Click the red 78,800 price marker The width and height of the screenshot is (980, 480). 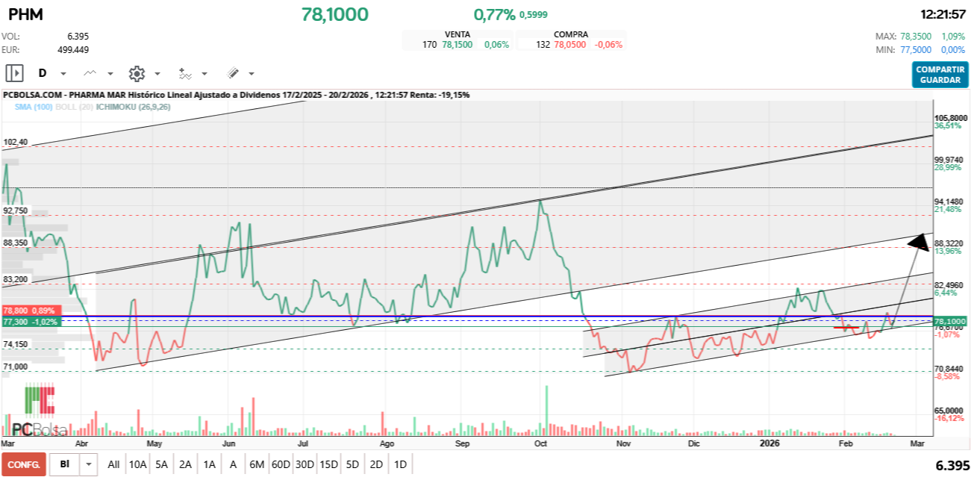(x=30, y=310)
